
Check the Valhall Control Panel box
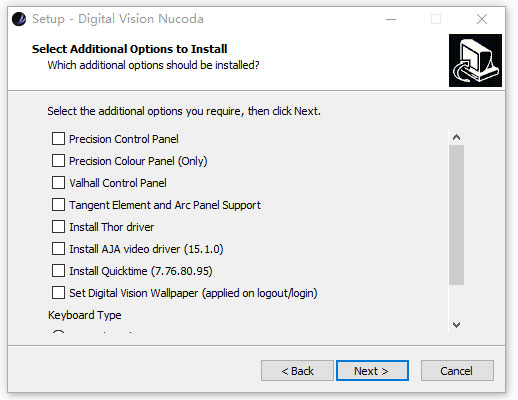point(58,182)
